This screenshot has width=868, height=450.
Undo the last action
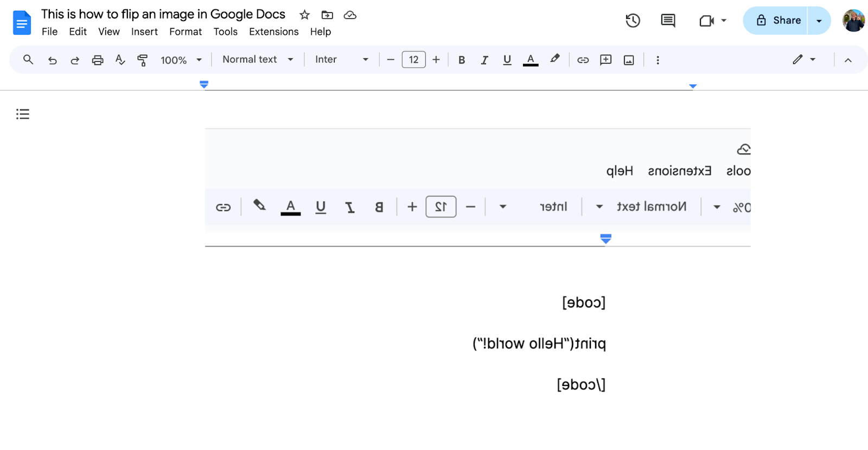[52, 60]
